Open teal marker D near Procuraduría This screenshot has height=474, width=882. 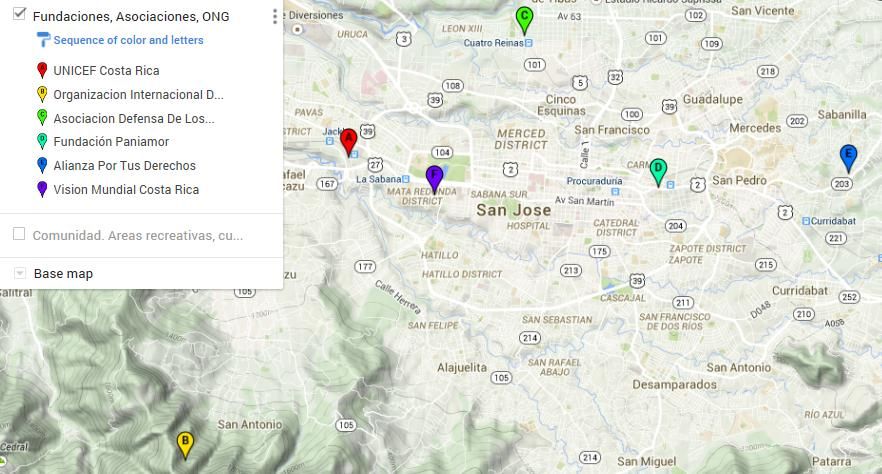point(658,170)
